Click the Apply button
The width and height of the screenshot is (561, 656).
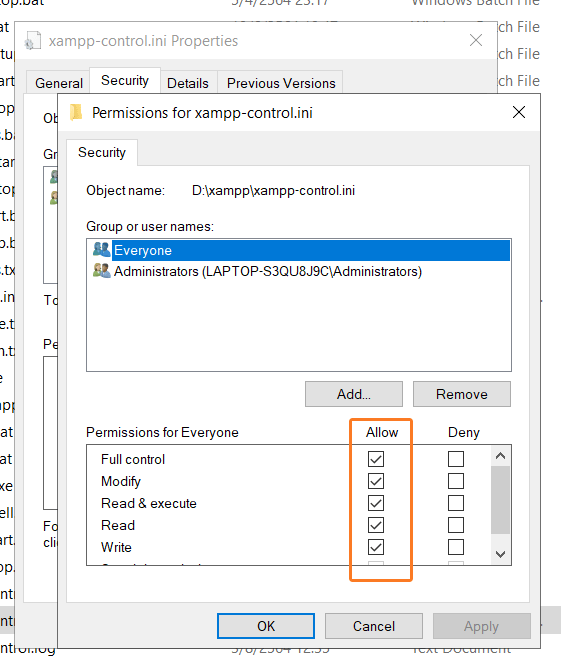[482, 626]
